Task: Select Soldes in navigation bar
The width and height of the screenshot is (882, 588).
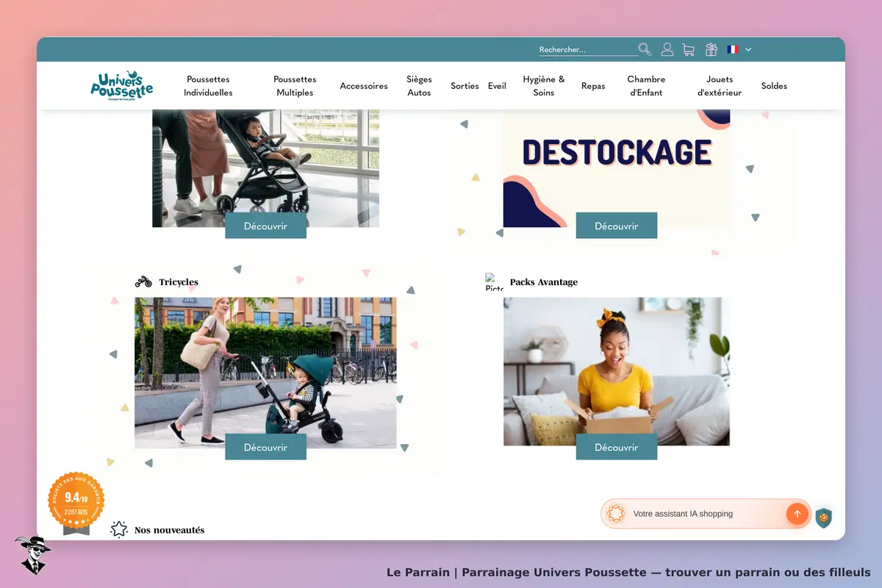Action: pos(774,86)
